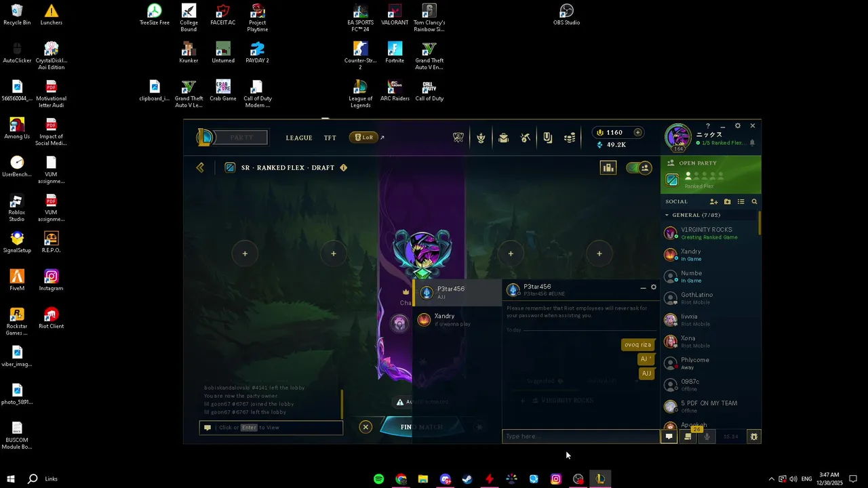Viewport: 868px width, 488px height.
Task: Select the OBS Studio desktop shortcut
Action: 567,15
